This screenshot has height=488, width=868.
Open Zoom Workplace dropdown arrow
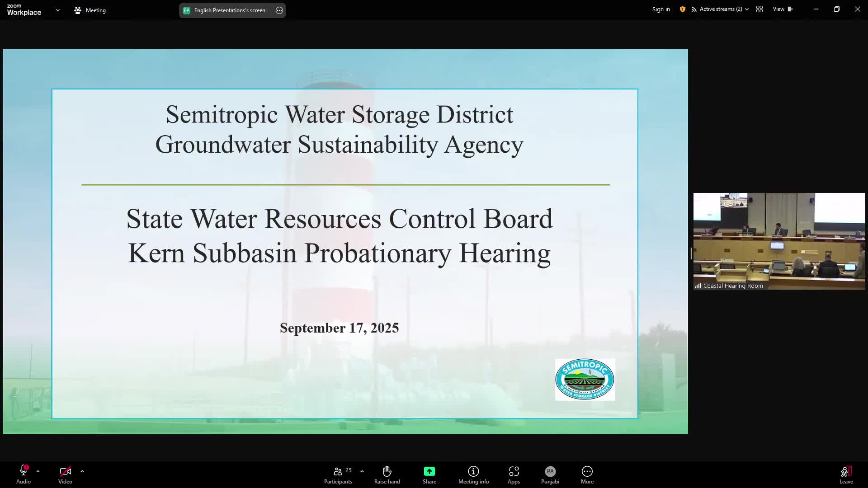[58, 10]
